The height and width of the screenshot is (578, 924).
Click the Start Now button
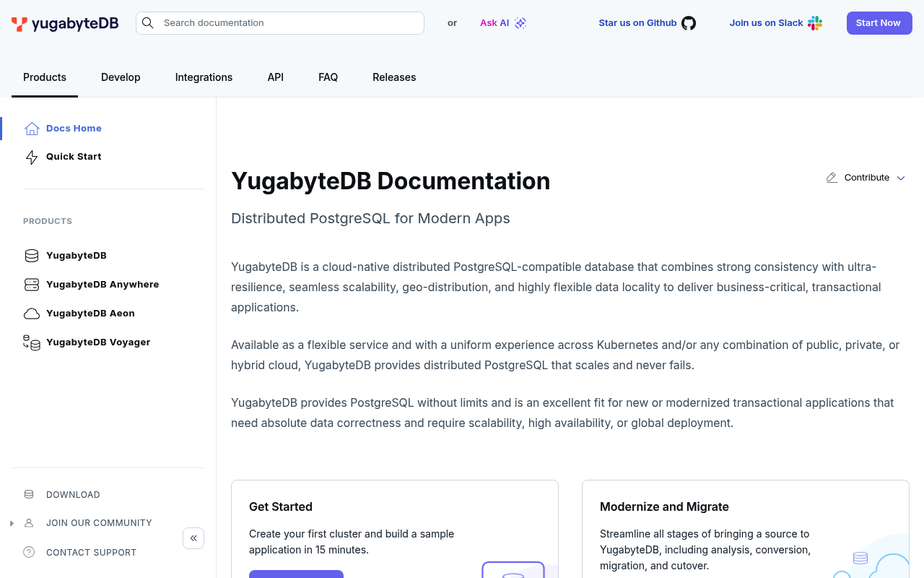[x=879, y=23]
